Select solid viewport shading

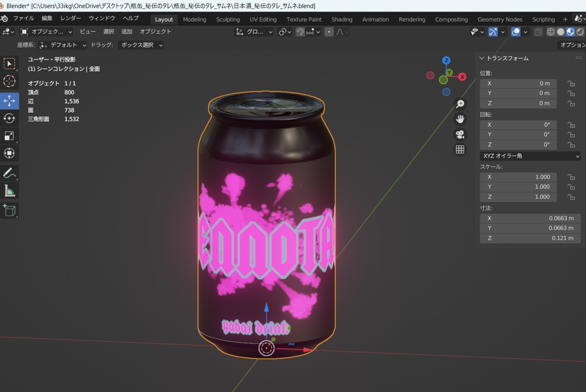561,32
